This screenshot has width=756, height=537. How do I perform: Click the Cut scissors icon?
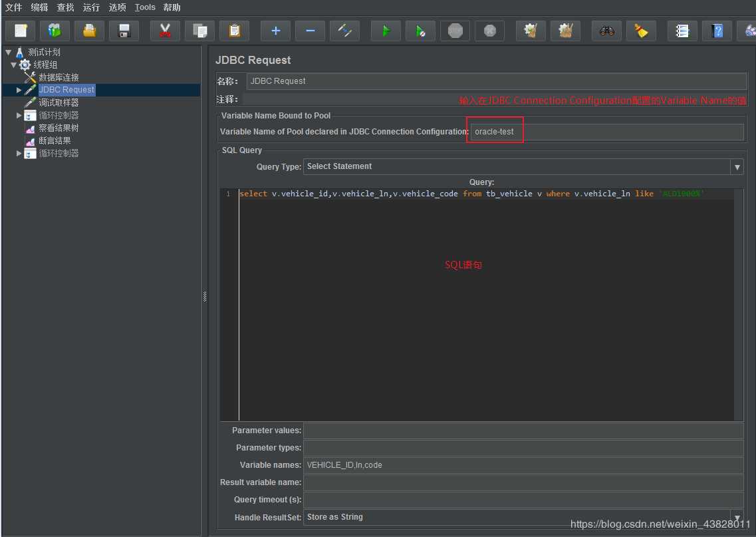(165, 31)
